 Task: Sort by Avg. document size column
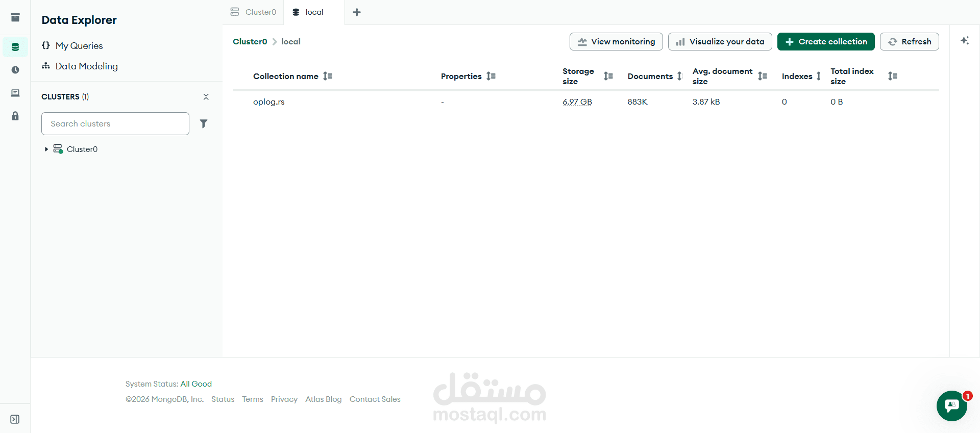(x=763, y=76)
